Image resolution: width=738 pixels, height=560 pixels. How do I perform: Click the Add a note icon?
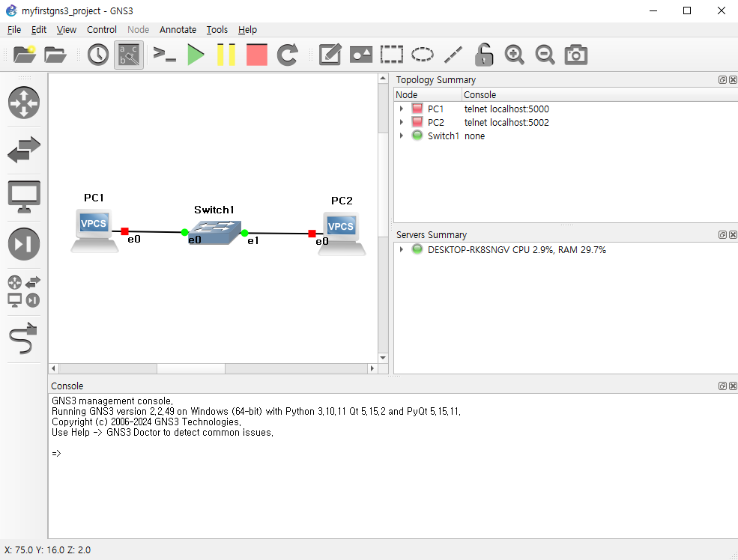point(330,55)
